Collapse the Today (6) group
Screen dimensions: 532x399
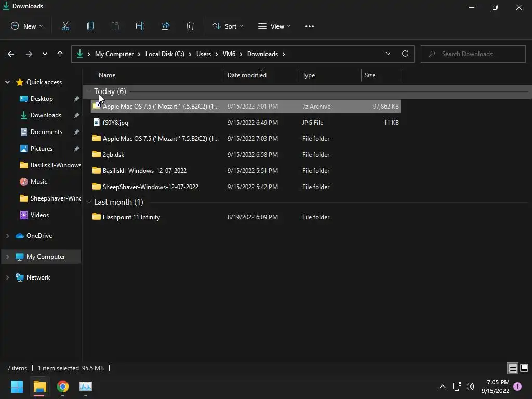coord(89,91)
